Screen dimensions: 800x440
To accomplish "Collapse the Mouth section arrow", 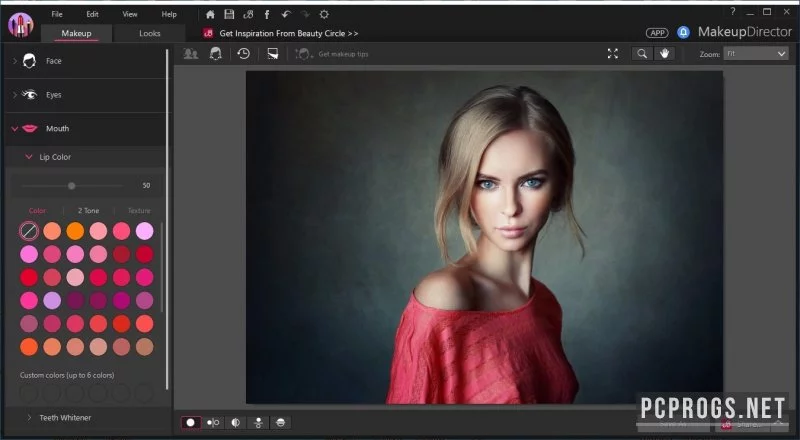I will click(x=14, y=129).
